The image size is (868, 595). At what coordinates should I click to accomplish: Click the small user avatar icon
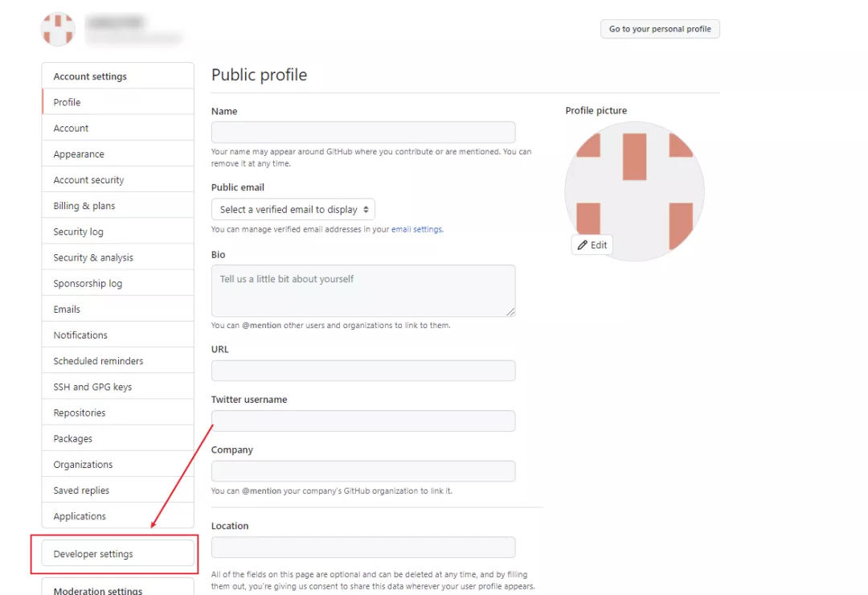(x=58, y=29)
